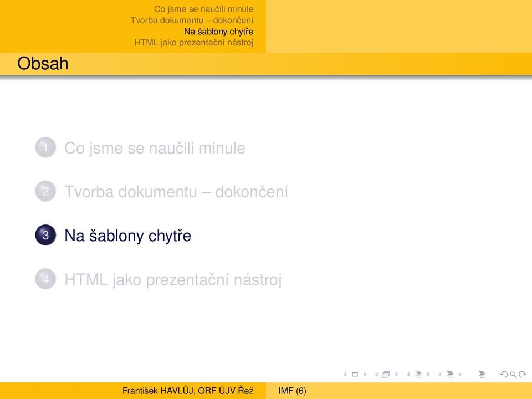Screen dimensions: 532x399
Task: Go to previous section arrow
Action: pyautogui.click(x=439, y=375)
